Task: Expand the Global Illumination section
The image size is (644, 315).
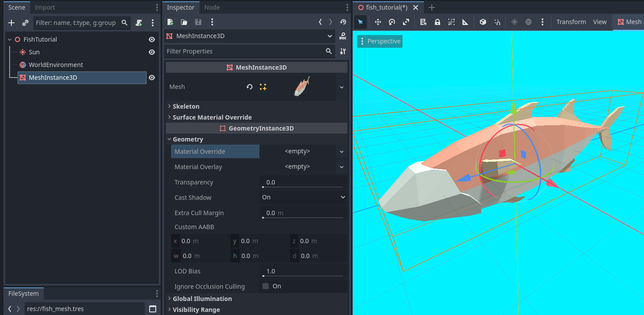Action: pos(202,299)
